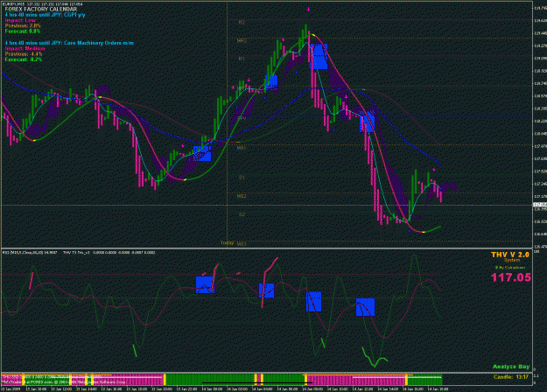This screenshot has width=547, height=392.
Task: Click the Previous: -4.4% value
Action: (24, 54)
